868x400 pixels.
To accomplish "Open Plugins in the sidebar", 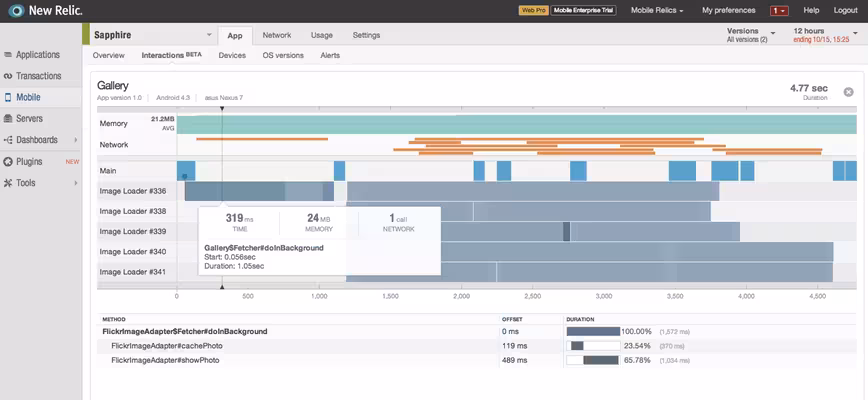I will click(x=29, y=162).
